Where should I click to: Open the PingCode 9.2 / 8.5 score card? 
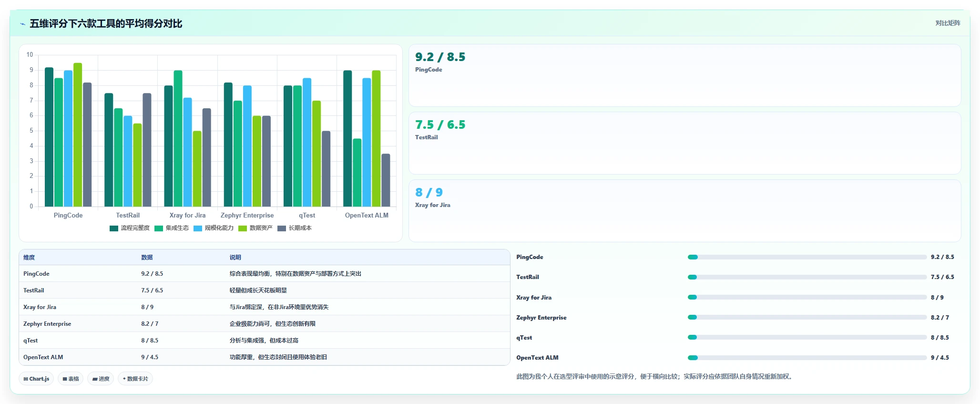[x=684, y=75]
